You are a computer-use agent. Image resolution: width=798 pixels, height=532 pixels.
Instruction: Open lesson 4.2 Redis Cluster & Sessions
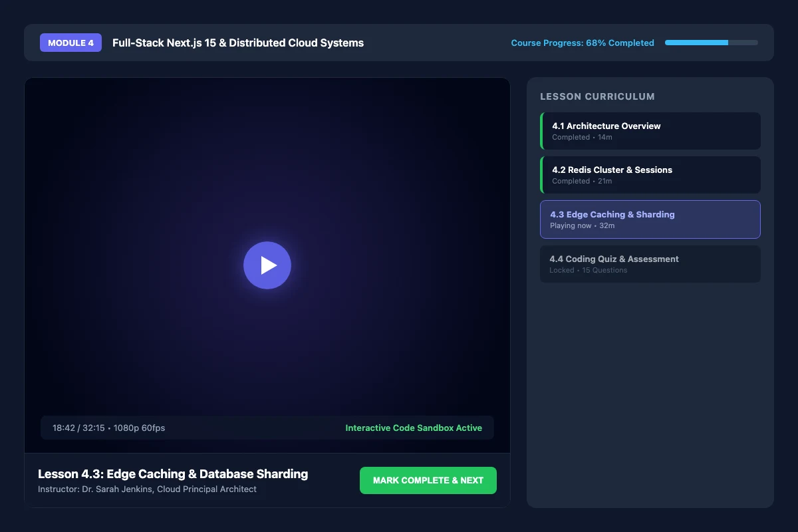(x=650, y=175)
